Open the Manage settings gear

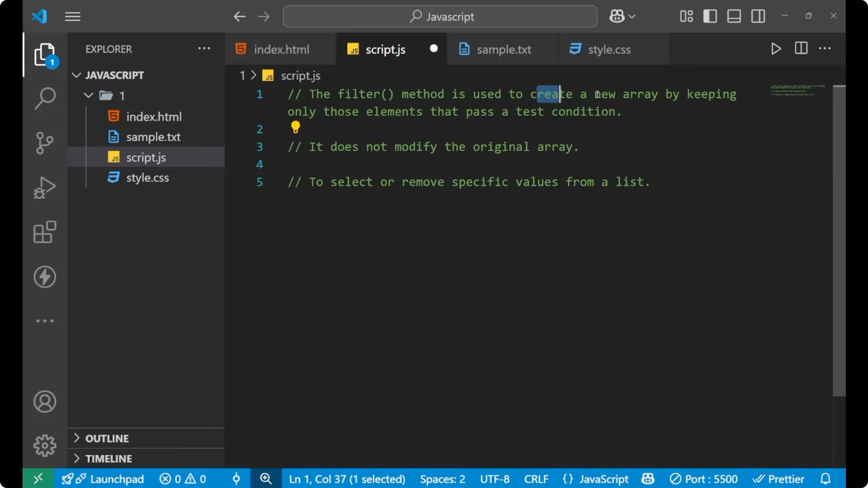point(44,445)
